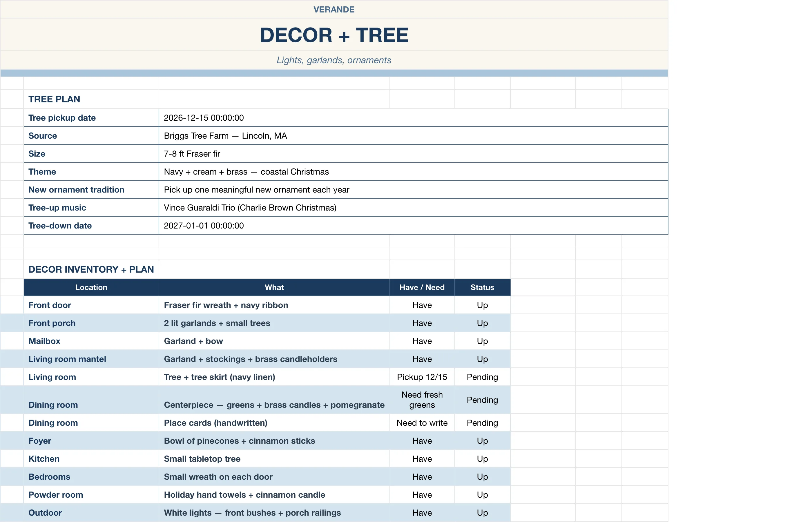This screenshot has width=812, height=522.
Task: Select the 'Front porch' location cell
Action: (x=91, y=323)
